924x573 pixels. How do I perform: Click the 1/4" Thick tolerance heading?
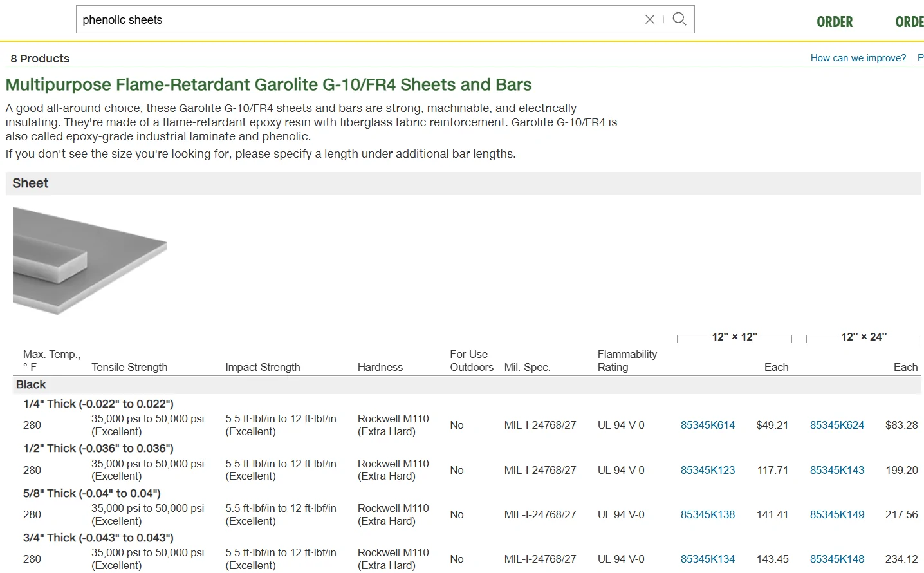[98, 404]
